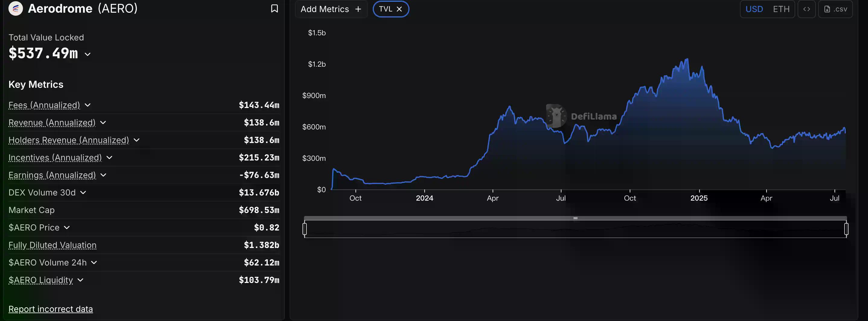
Task: Click the $537.49m TVL figure
Action: click(43, 53)
